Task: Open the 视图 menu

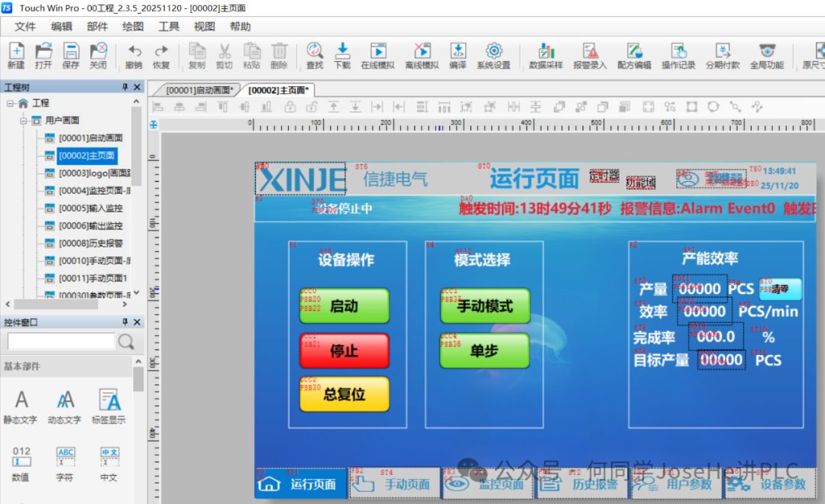Action: pyautogui.click(x=204, y=26)
